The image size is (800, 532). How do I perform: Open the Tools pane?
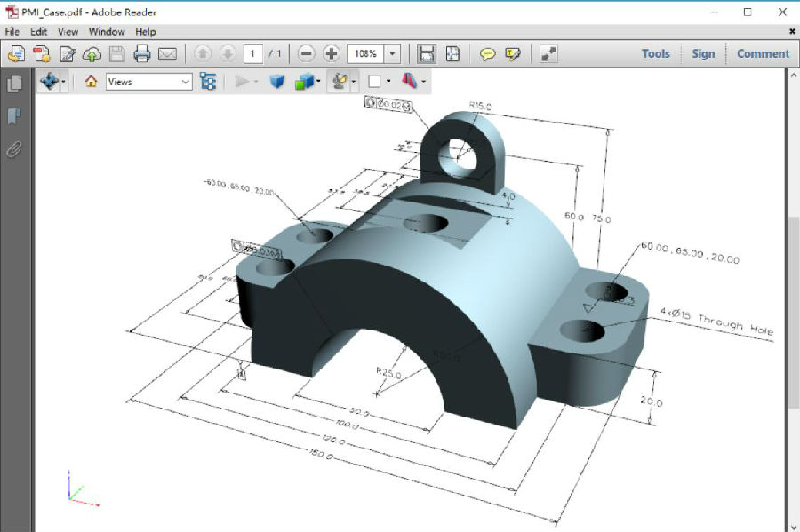(x=655, y=53)
